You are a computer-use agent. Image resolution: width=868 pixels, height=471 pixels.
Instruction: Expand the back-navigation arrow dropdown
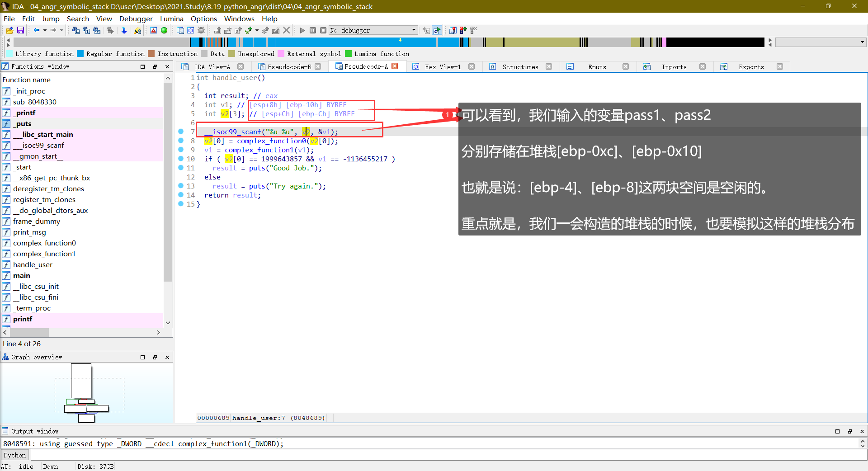click(45, 30)
